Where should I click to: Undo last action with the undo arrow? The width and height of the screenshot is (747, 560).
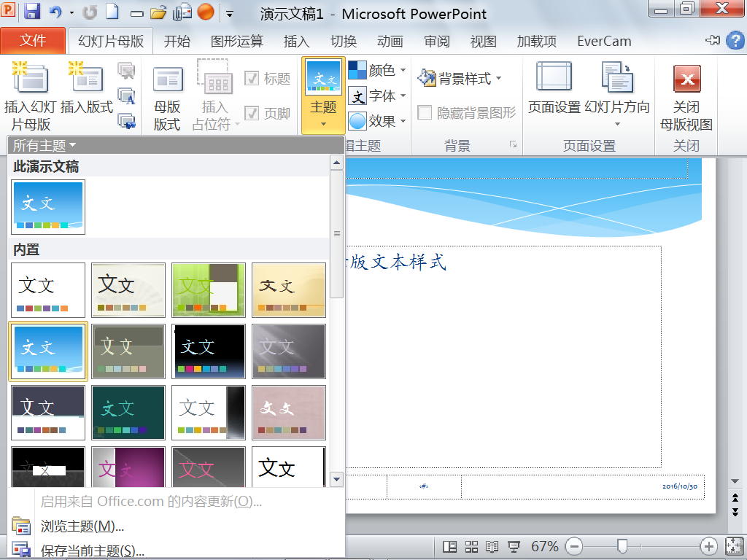55,12
